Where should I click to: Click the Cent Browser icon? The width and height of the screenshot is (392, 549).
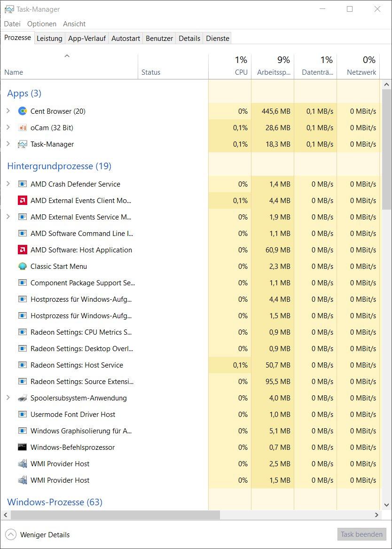(22, 111)
